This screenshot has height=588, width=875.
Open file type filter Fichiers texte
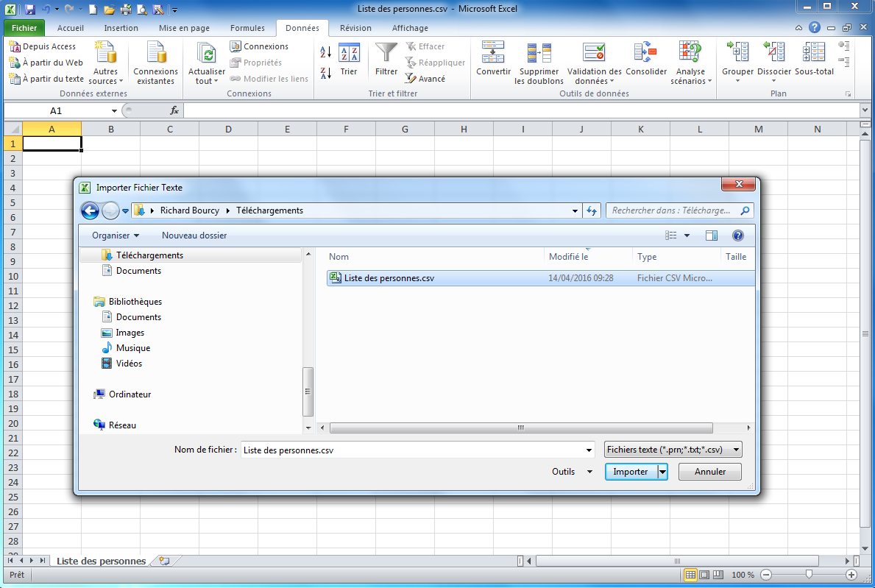pyautogui.click(x=673, y=450)
